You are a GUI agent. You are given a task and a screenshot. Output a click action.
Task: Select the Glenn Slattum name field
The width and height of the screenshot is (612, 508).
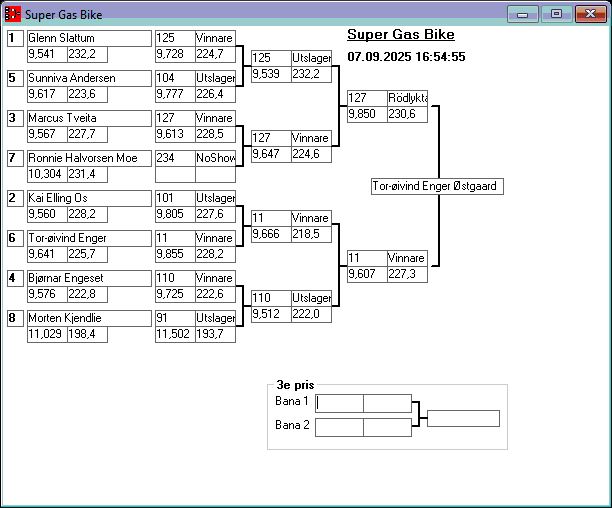88,38
